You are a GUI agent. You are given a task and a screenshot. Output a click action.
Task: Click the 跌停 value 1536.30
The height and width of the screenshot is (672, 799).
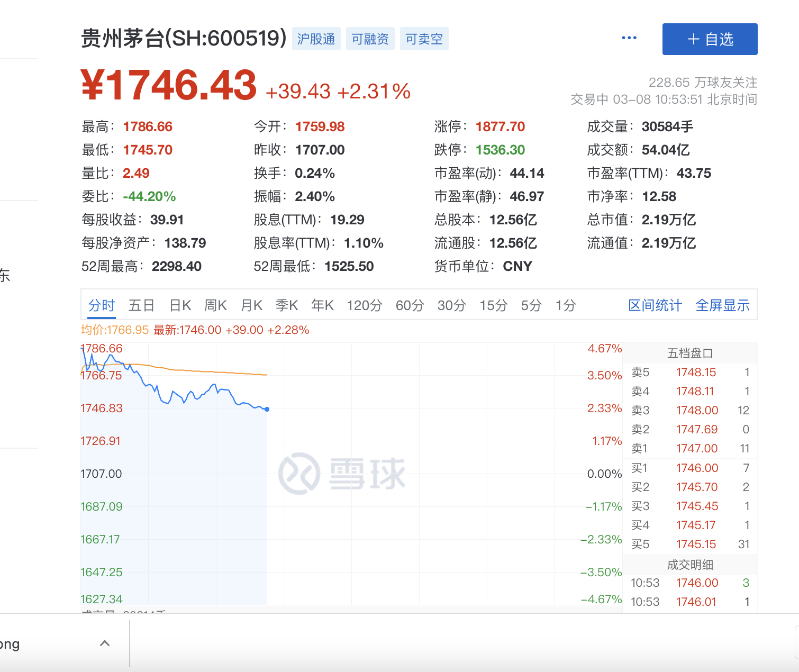tap(500, 150)
